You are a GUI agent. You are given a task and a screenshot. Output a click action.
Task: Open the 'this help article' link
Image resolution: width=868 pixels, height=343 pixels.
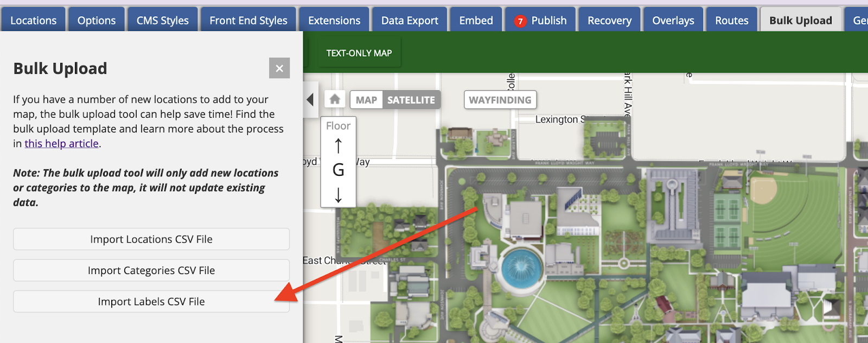coord(62,144)
